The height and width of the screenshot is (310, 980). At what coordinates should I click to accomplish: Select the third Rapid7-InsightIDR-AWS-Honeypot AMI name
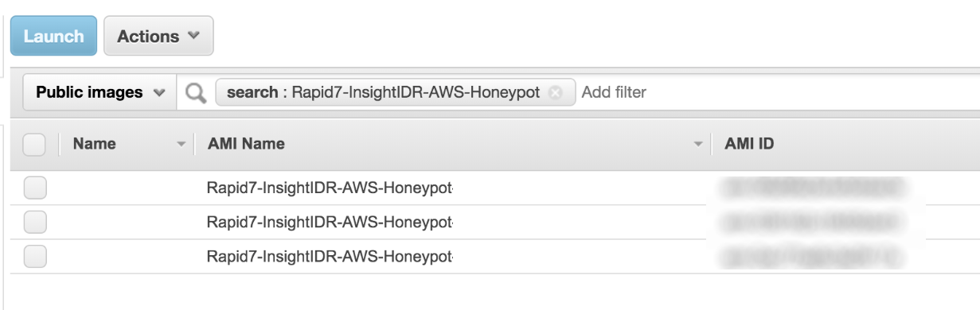[x=335, y=256]
